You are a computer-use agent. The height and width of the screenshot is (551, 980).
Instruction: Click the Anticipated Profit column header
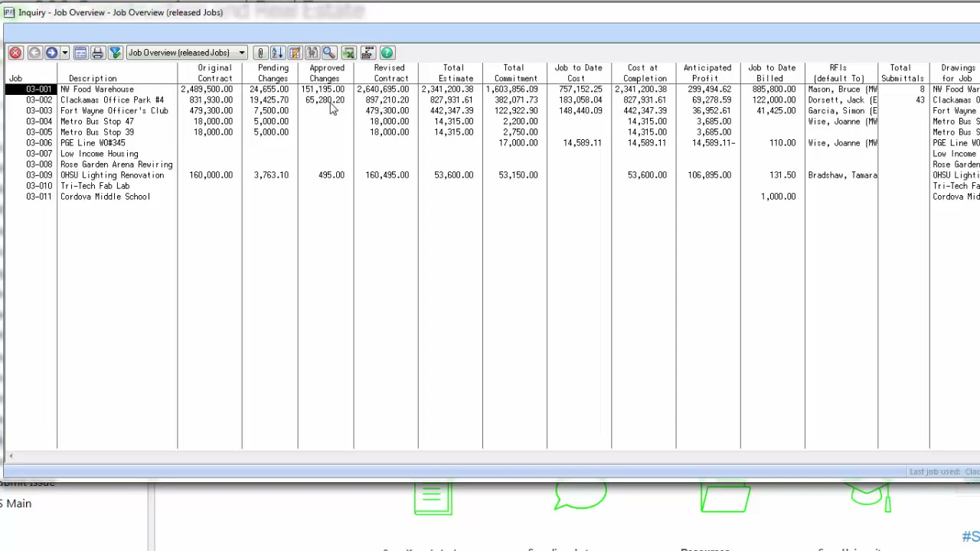[x=707, y=73]
